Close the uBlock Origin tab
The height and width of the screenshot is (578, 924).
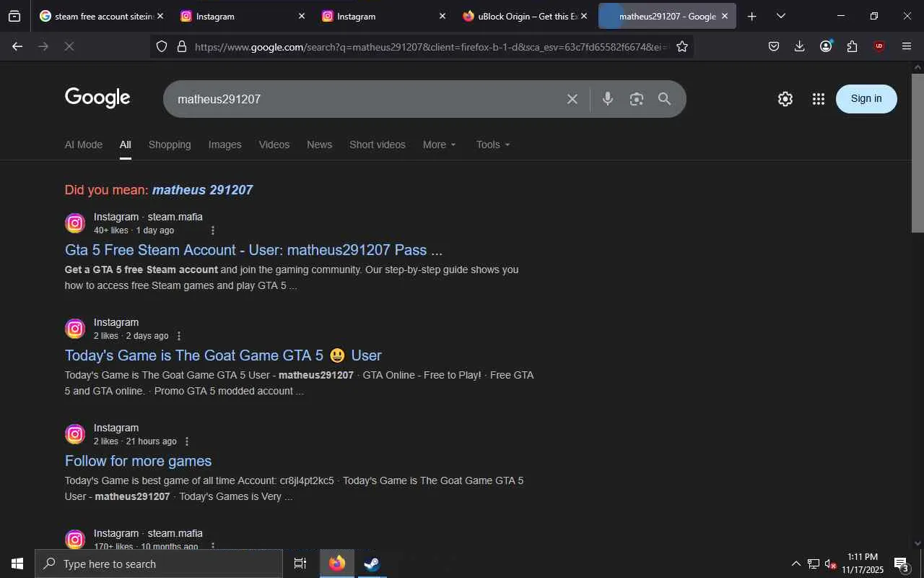583,16
